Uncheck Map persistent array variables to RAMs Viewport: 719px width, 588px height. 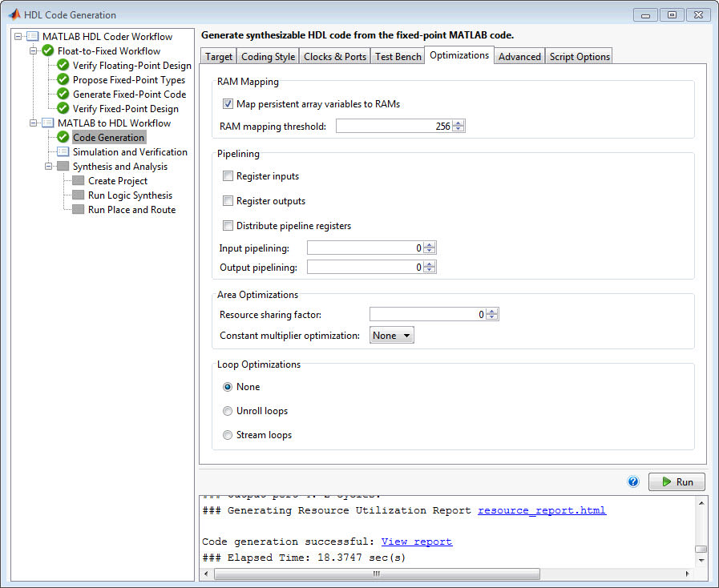point(227,103)
